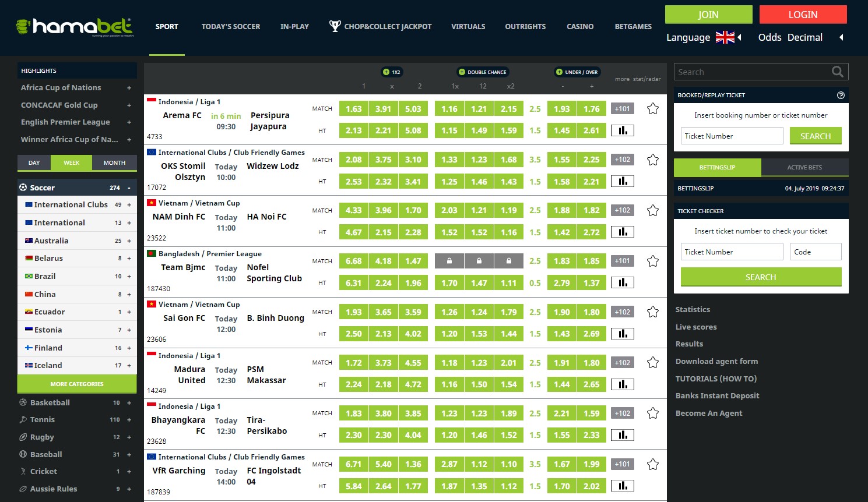
Task: Open VIRTUALS section
Action: coord(468,26)
